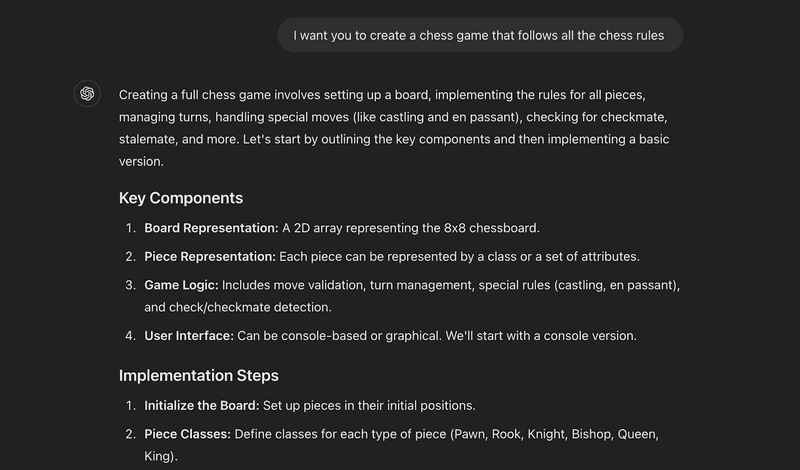Select the bold "Piece Representation:" label

click(210, 256)
